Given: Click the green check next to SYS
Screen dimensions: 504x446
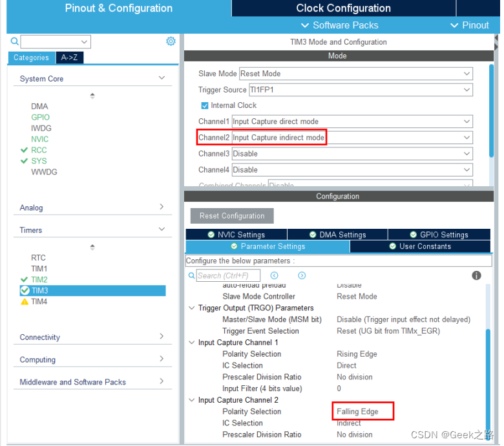Looking at the screenshot, I should 24,161.
